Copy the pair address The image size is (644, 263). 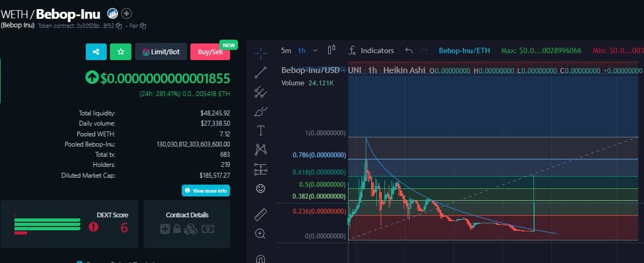(x=143, y=26)
